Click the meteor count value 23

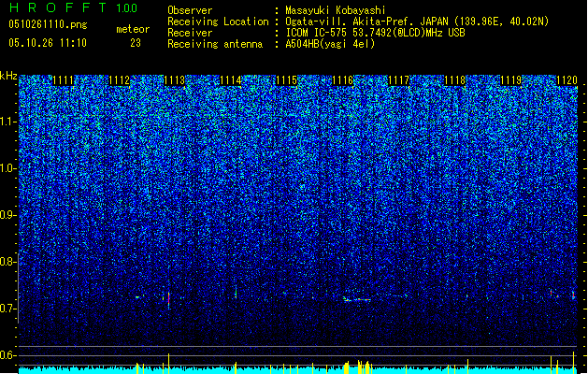click(x=136, y=43)
